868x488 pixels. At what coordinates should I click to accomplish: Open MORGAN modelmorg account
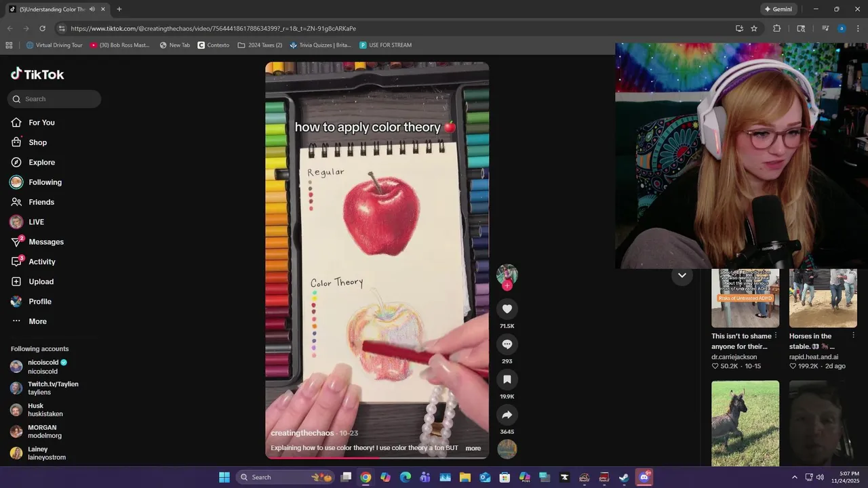coord(44,432)
